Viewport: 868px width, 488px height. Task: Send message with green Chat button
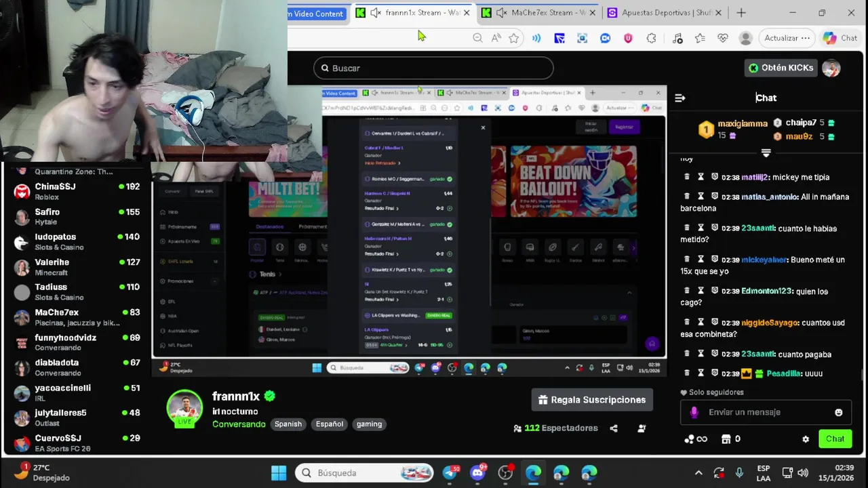coord(835,439)
